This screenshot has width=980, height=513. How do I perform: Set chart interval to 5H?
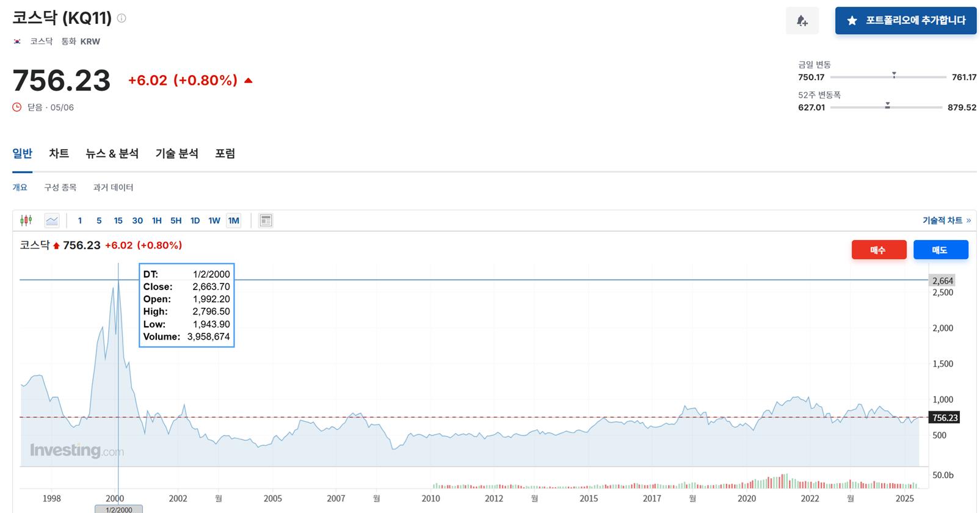[176, 220]
